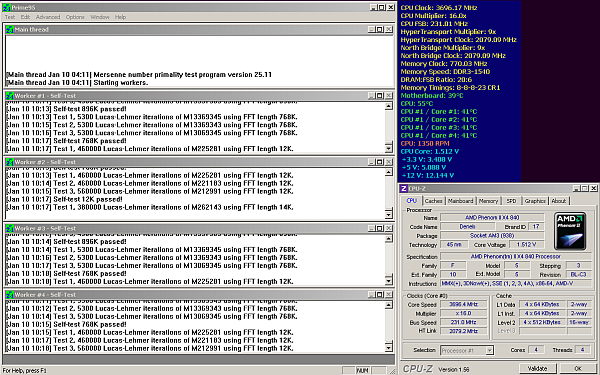The height and width of the screenshot is (375, 600).
Task: Switch to the SPD tab in CPU-Z
Action: [511, 201]
